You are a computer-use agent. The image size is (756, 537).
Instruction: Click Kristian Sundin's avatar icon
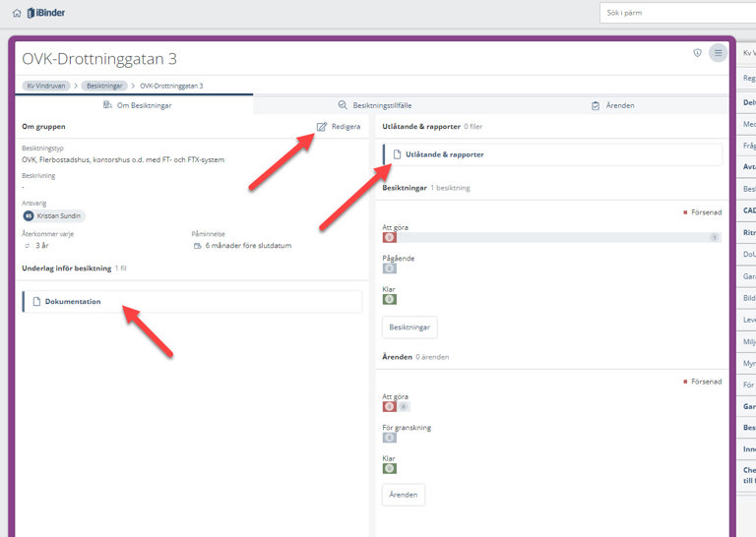click(30, 215)
